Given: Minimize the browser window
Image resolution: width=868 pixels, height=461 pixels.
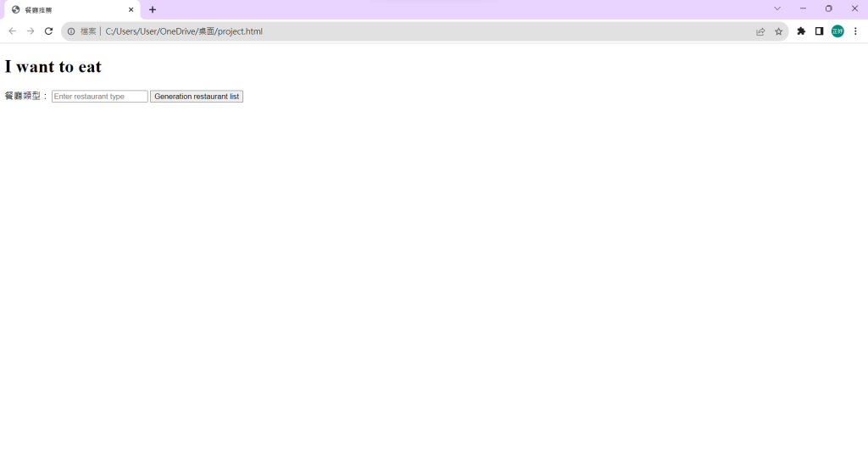Looking at the screenshot, I should click(x=803, y=8).
